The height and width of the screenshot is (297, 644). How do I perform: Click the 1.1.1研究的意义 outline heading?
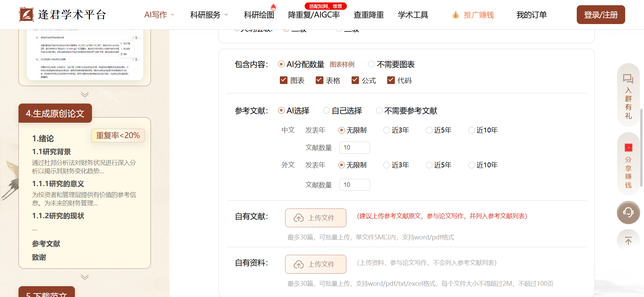[x=58, y=184]
